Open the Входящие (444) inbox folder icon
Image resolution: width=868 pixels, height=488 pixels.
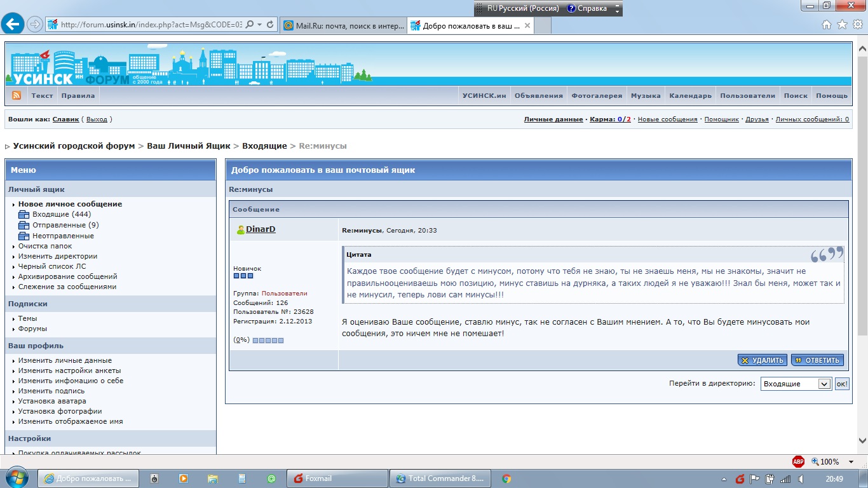coord(24,215)
